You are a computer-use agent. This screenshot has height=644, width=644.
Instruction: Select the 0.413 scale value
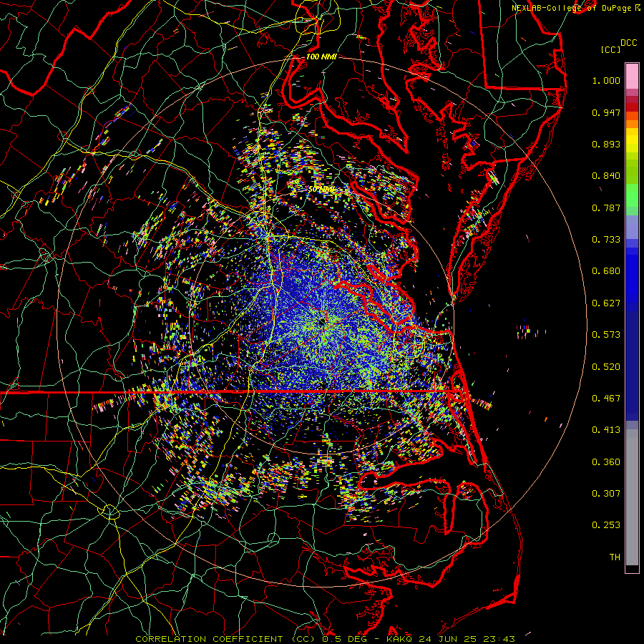tap(606, 430)
